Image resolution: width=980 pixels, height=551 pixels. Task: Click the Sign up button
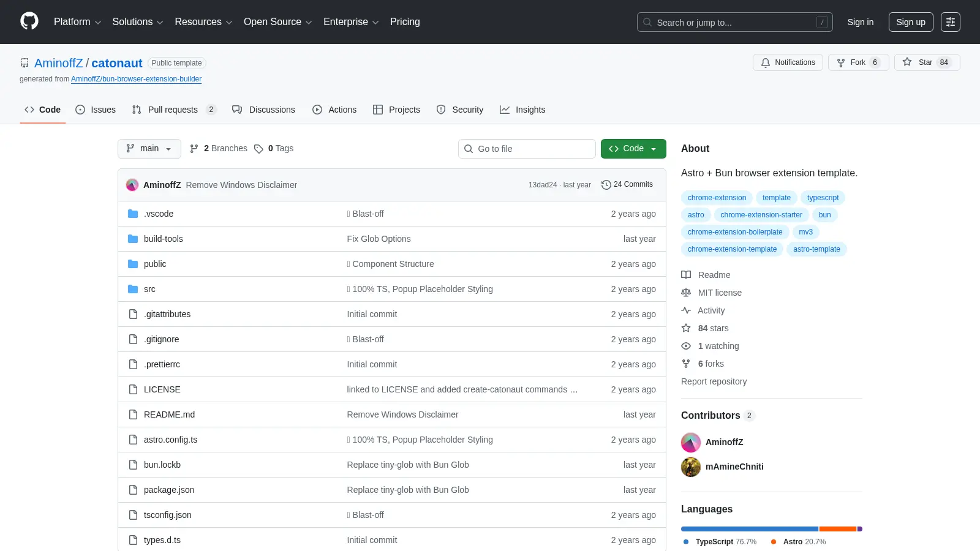(x=911, y=22)
